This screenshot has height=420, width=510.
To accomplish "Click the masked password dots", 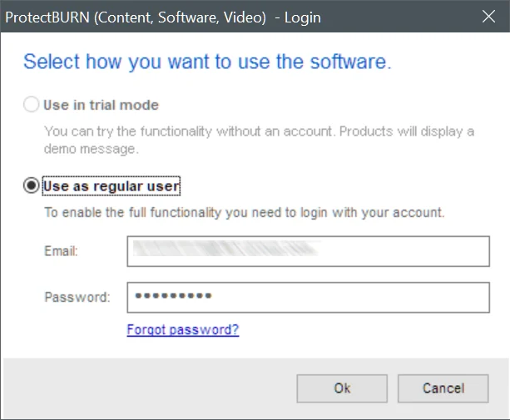I will click(x=173, y=297).
